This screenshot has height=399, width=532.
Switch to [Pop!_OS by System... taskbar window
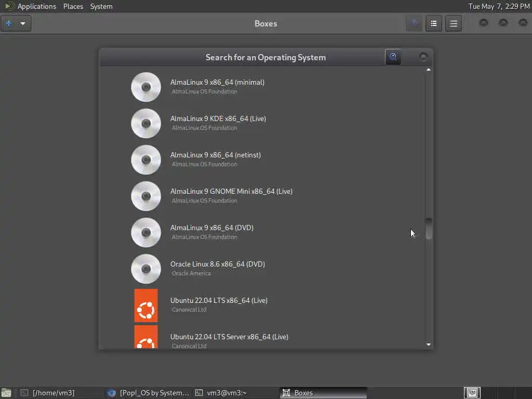pyautogui.click(x=148, y=393)
